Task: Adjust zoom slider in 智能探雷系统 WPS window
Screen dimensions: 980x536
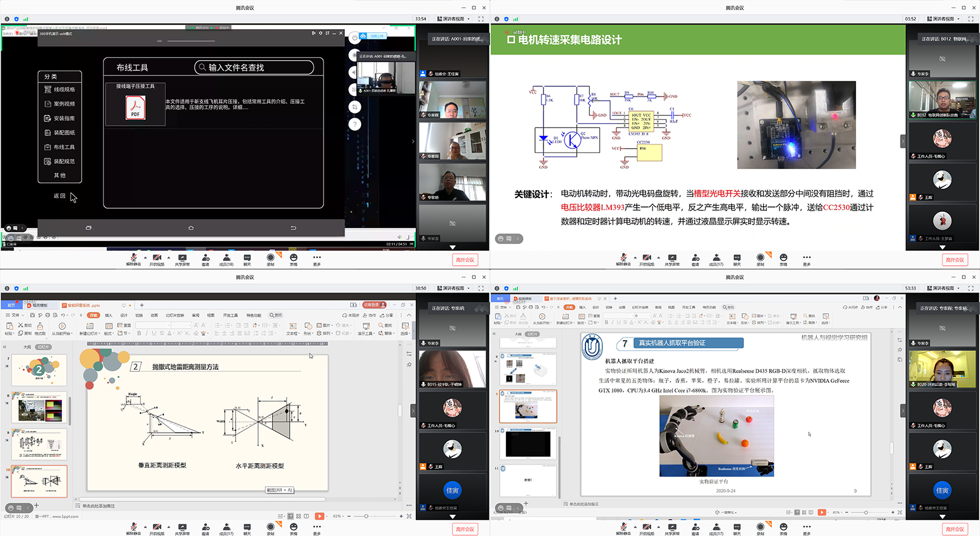Action: coord(366,516)
